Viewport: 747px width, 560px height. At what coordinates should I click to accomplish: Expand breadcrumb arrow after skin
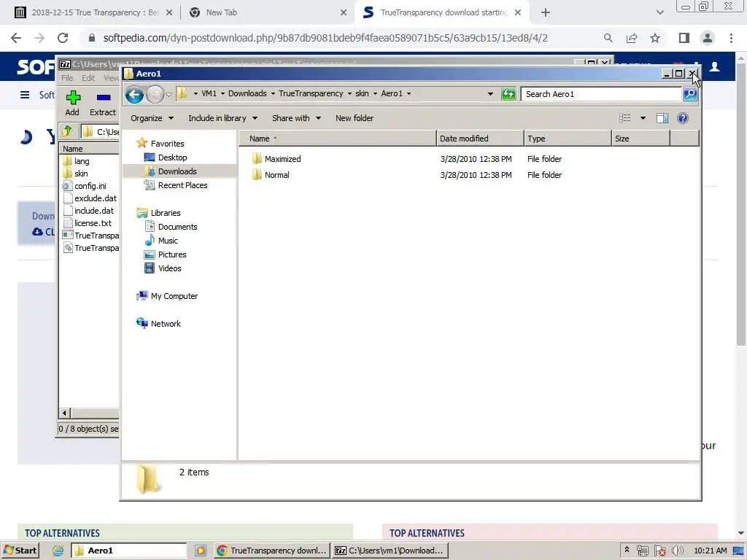point(375,94)
